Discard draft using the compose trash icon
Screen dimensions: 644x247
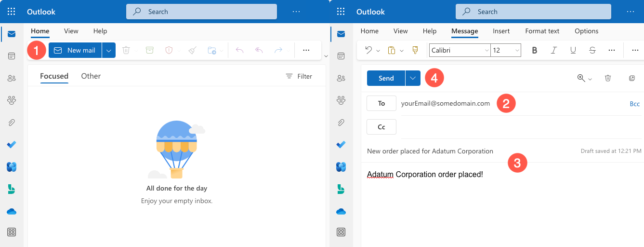pyautogui.click(x=608, y=78)
